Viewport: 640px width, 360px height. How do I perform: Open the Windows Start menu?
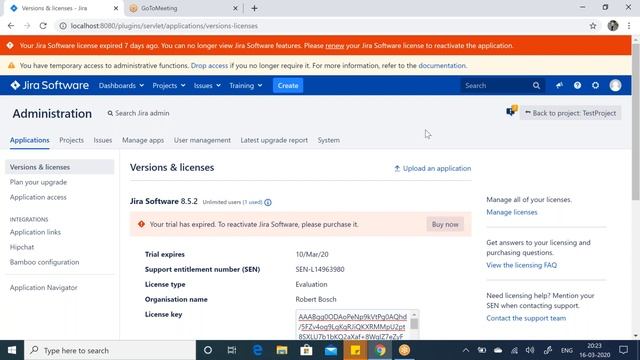[x=12, y=350]
